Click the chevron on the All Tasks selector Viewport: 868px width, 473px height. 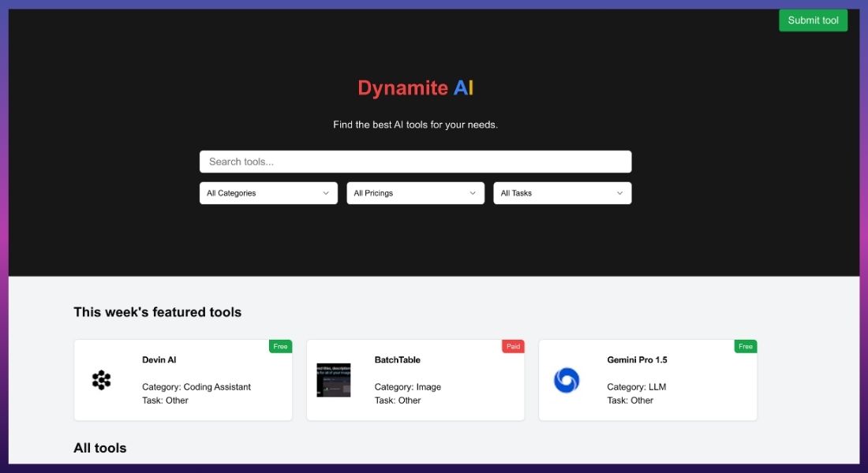click(619, 192)
